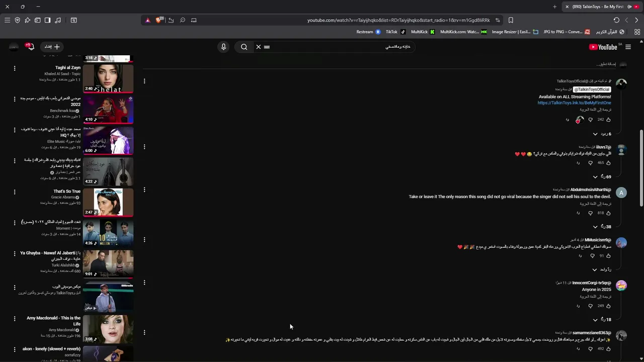This screenshot has width=644, height=362.
Task: Open the Brave Shields lion icon
Action: tap(159, 20)
